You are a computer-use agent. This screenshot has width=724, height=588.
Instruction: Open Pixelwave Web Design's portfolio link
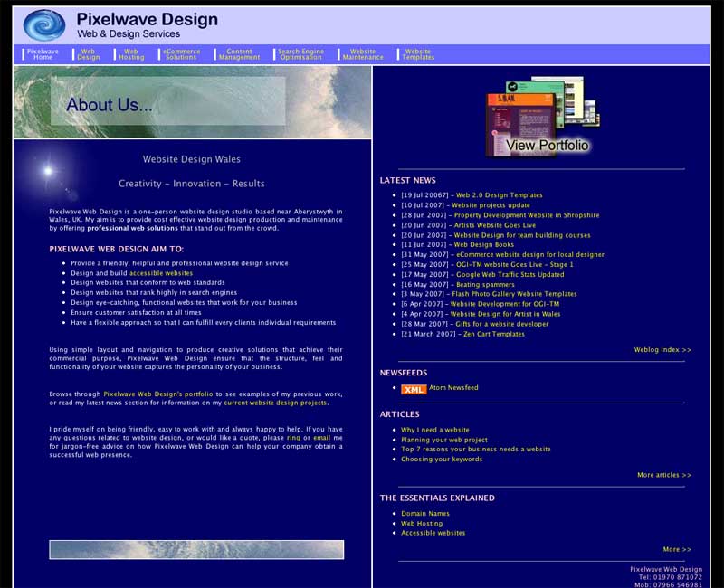(157, 394)
